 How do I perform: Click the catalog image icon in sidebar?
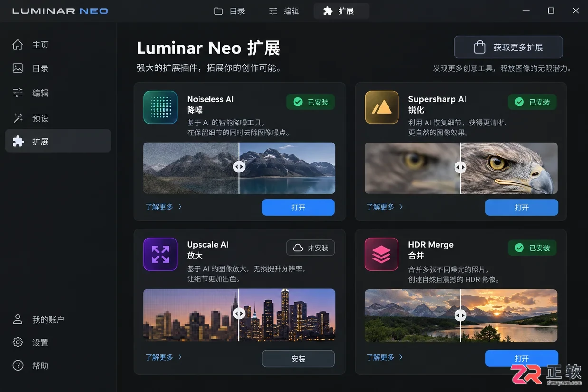pos(18,68)
